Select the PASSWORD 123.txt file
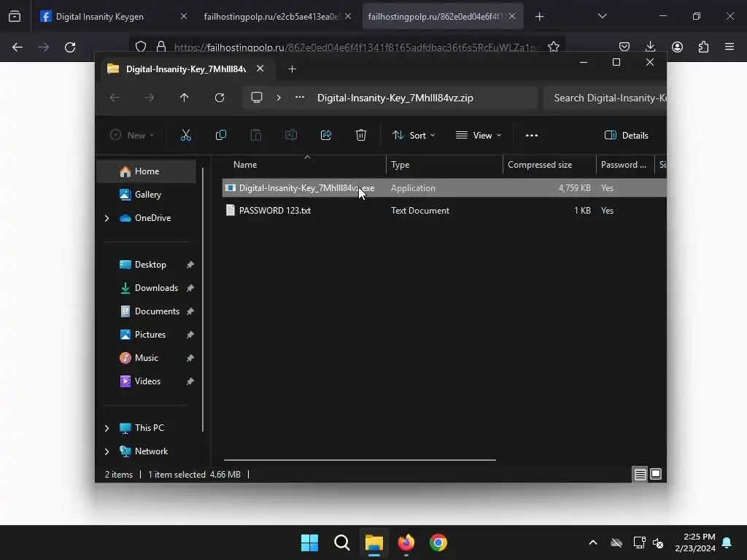This screenshot has height=560, width=747. click(444, 211)
